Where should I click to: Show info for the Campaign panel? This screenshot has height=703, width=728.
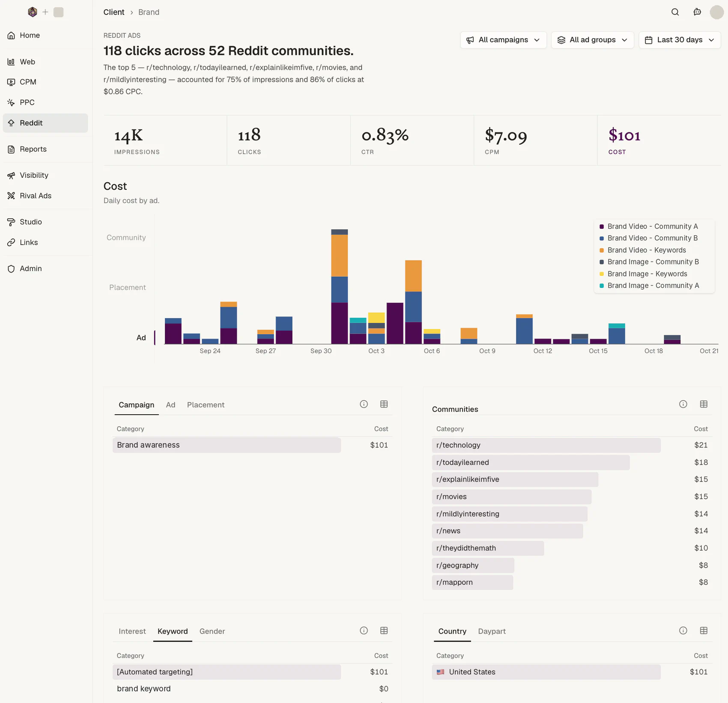coord(364,404)
